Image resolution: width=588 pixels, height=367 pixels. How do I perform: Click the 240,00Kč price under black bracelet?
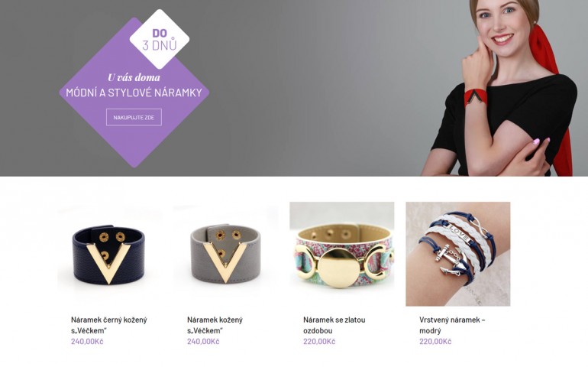[x=87, y=342]
